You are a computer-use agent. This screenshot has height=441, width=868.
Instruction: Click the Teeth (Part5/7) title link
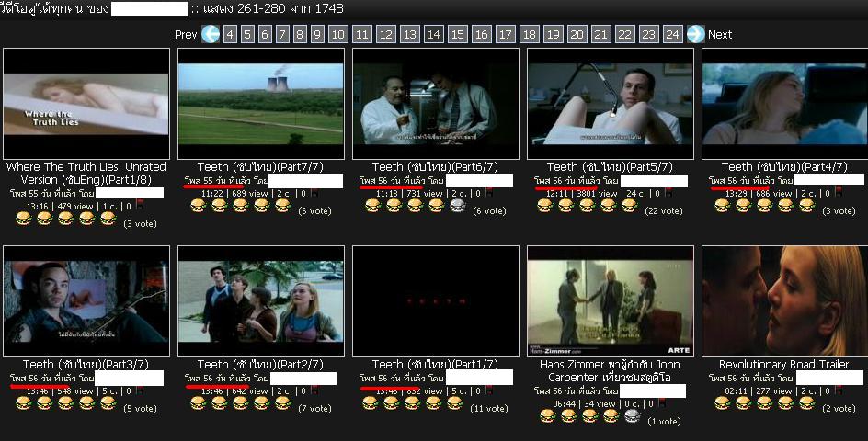[x=610, y=166]
